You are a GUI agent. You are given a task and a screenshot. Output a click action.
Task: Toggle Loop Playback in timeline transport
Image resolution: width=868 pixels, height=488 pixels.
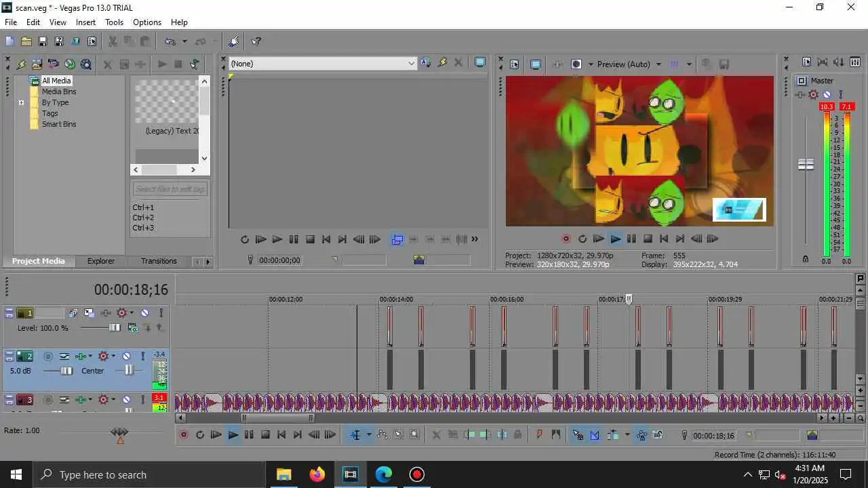[200, 434]
